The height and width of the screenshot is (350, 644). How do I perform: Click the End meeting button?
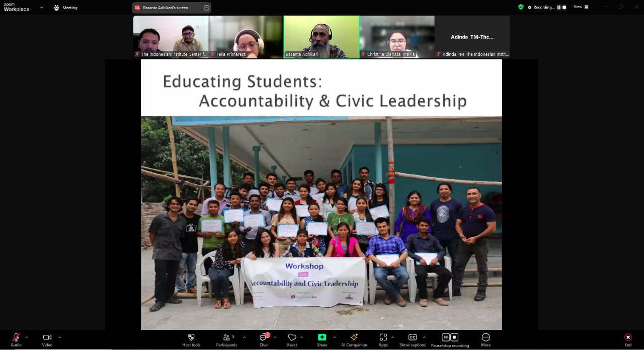(628, 337)
